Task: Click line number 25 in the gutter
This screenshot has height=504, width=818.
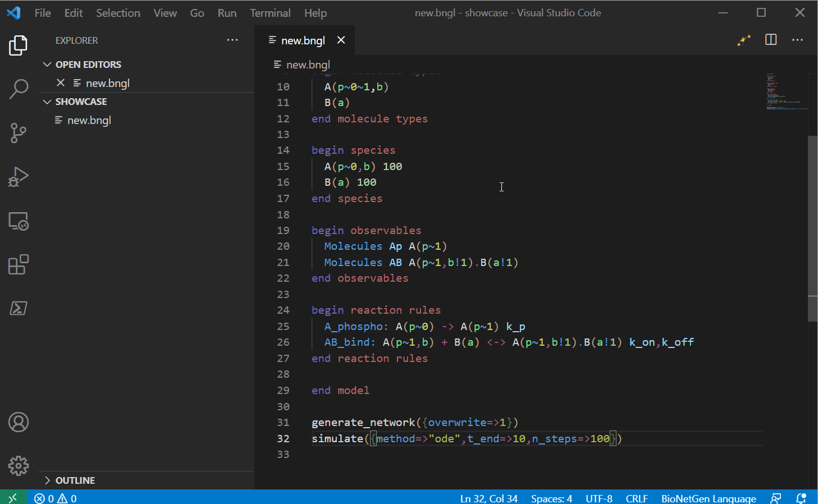Action: [x=283, y=326]
